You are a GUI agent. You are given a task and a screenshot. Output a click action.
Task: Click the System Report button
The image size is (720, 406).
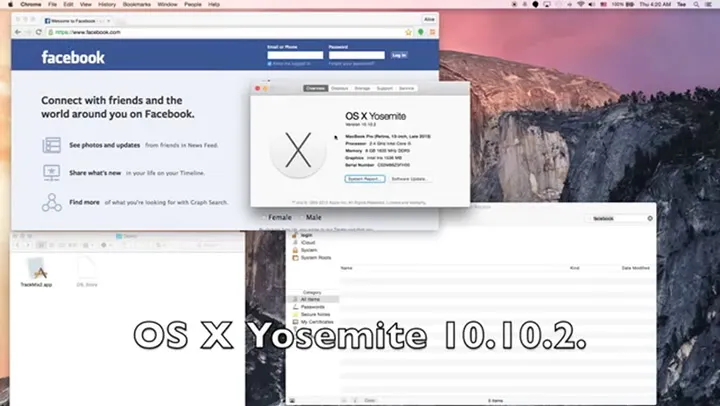tap(365, 179)
